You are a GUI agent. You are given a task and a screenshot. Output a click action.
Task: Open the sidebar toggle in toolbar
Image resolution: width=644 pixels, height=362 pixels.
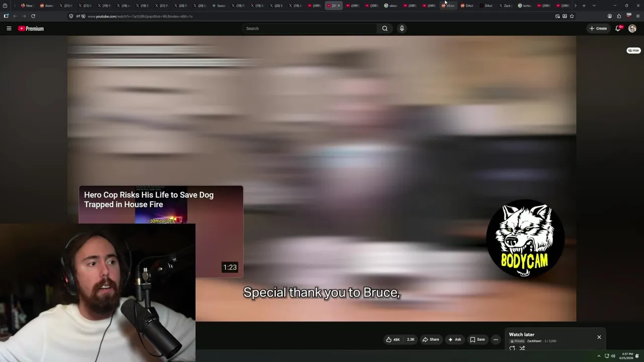click(6, 16)
